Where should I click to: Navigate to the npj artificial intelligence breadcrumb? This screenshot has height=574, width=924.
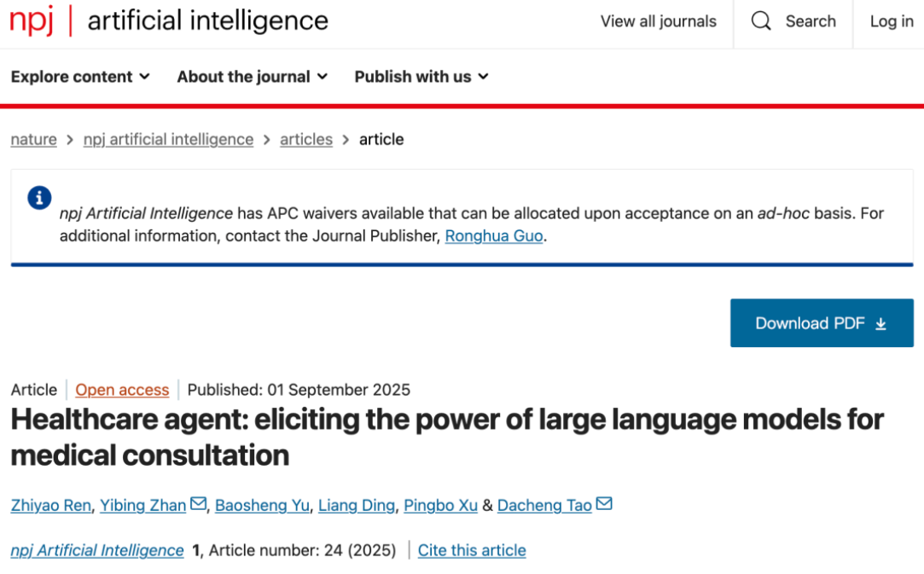coord(168,139)
